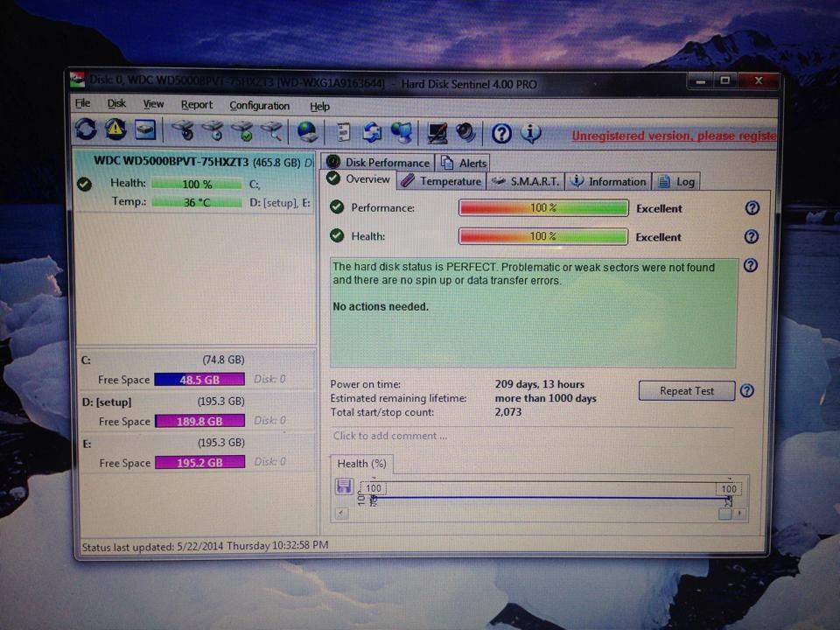
Task: Click the green 36 °C temperature bar
Action: (197, 202)
